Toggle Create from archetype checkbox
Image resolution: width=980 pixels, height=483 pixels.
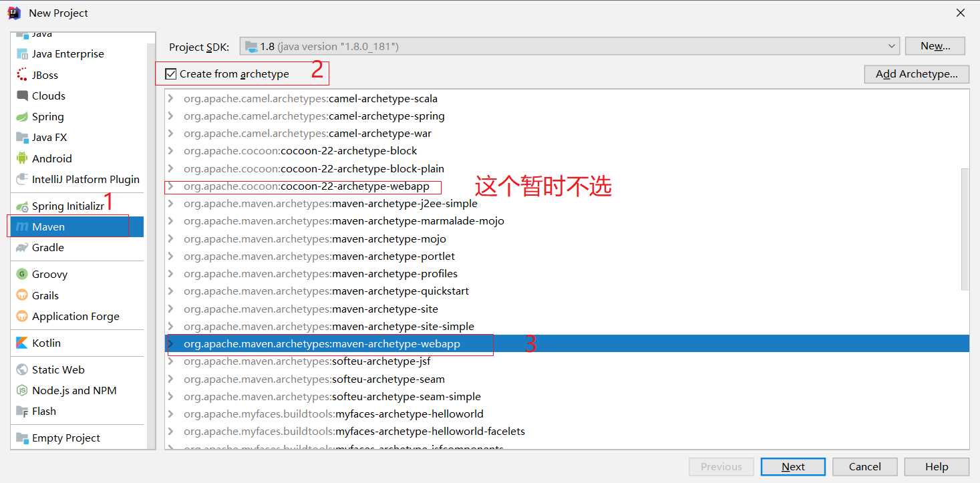pos(171,74)
